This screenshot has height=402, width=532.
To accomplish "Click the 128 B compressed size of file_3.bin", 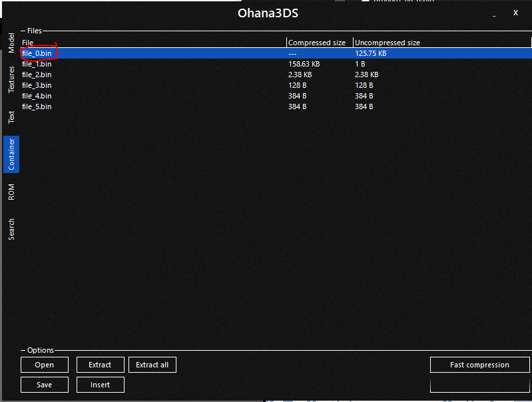I will tap(297, 85).
